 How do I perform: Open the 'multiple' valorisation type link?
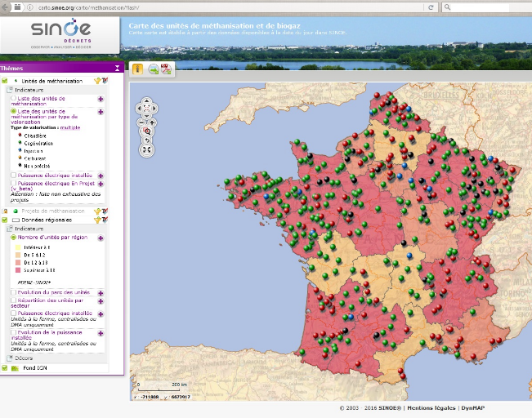coord(70,127)
